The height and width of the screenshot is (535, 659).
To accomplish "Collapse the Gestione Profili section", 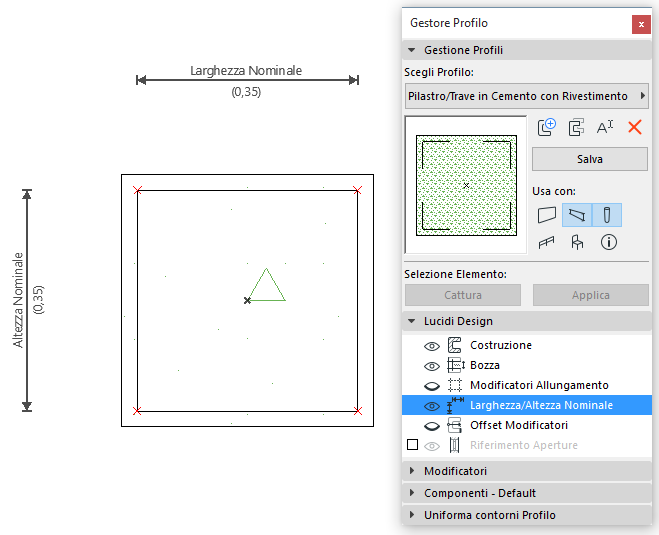I will pos(412,50).
